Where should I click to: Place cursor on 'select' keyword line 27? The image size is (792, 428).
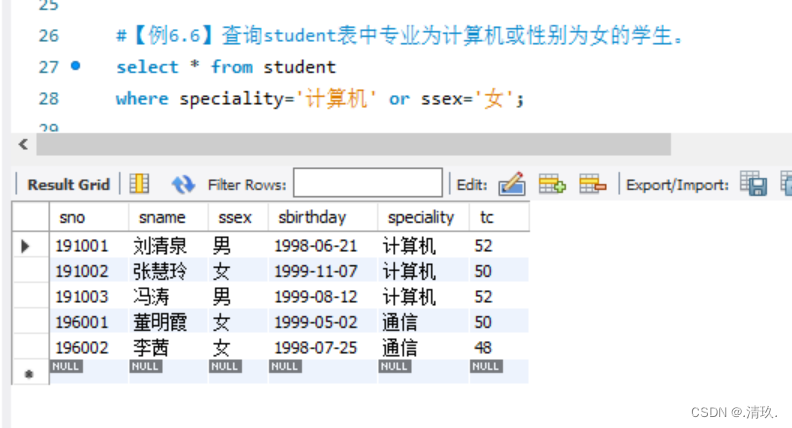147,67
